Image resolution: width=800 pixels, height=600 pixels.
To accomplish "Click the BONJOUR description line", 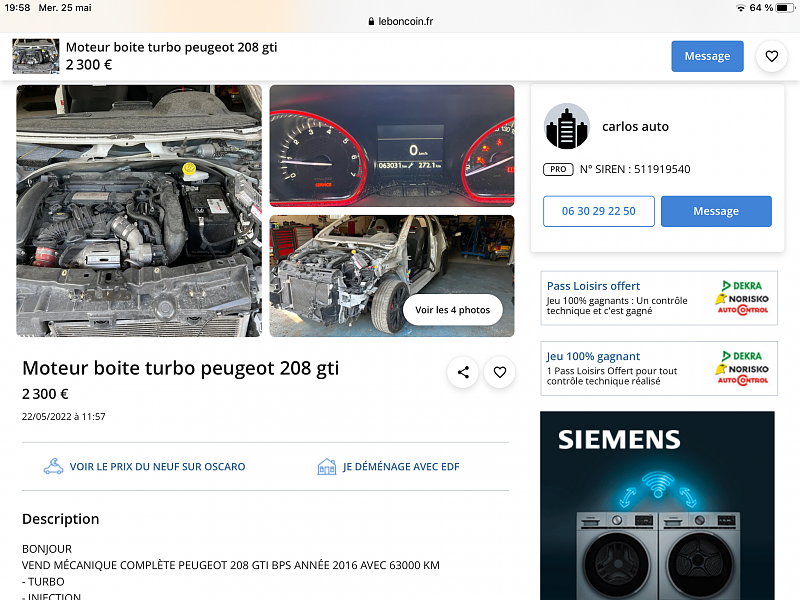I will [x=47, y=549].
